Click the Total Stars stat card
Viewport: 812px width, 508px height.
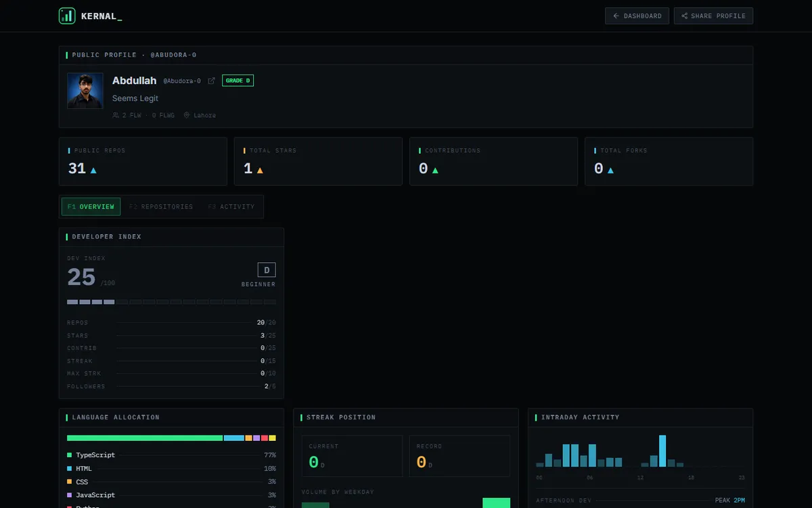point(318,161)
